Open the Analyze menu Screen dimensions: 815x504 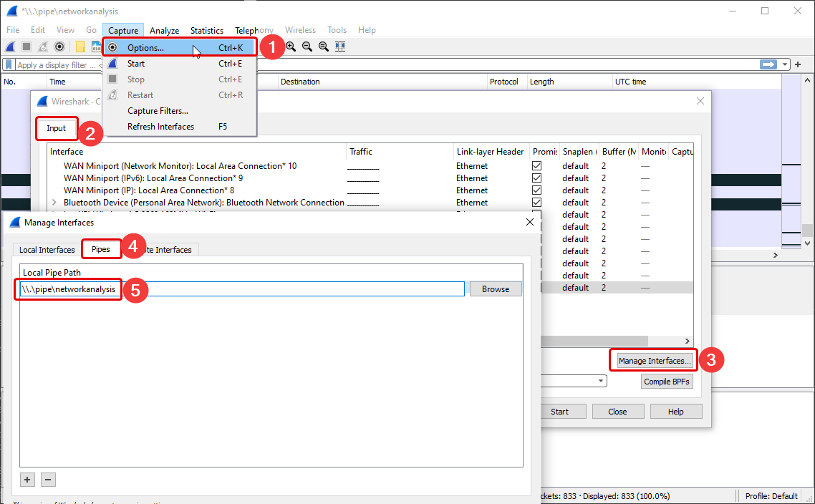pyautogui.click(x=164, y=30)
